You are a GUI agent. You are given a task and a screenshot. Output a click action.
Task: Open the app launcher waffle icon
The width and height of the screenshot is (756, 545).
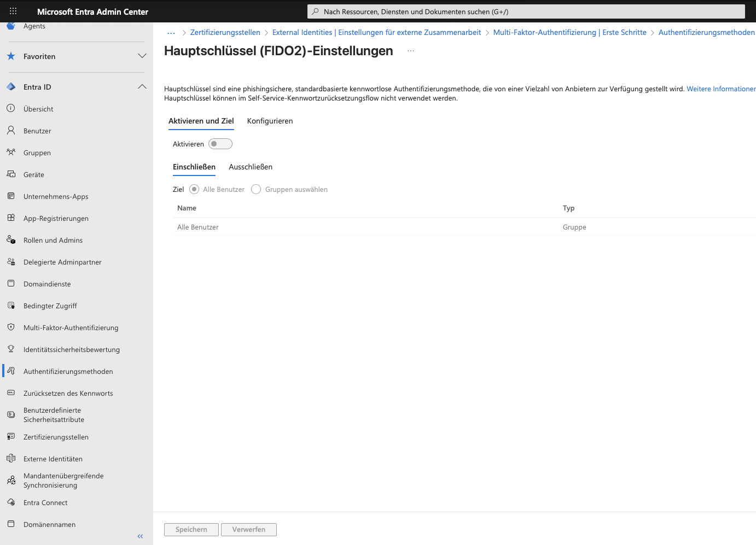[13, 11]
